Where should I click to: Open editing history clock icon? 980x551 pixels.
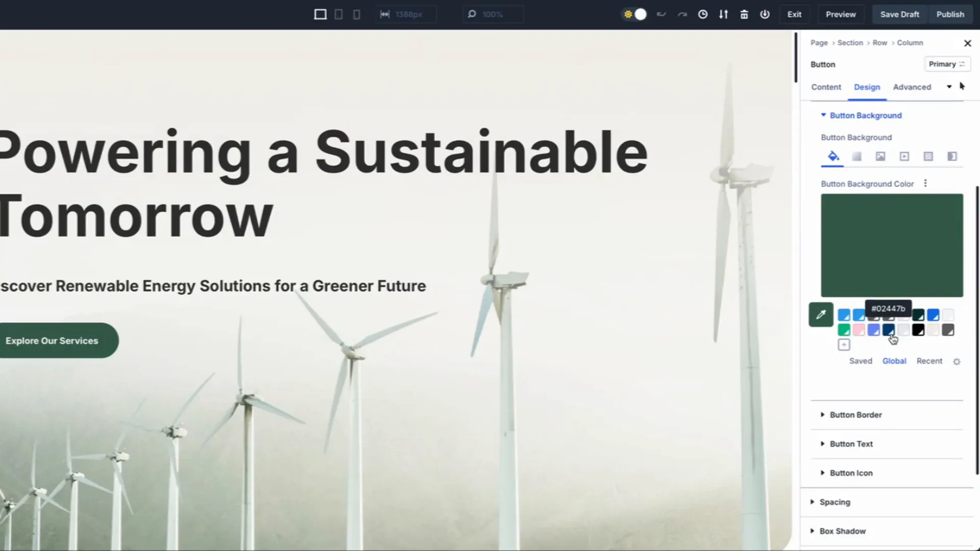tap(703, 14)
